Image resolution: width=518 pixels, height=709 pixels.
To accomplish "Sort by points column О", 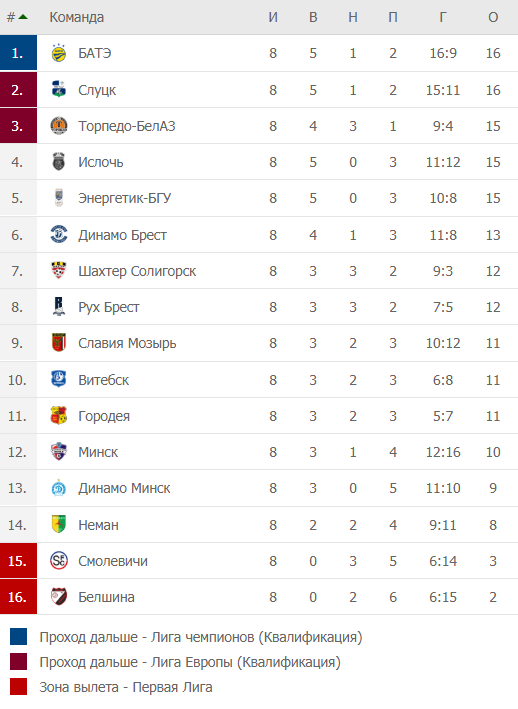I will [x=493, y=17].
